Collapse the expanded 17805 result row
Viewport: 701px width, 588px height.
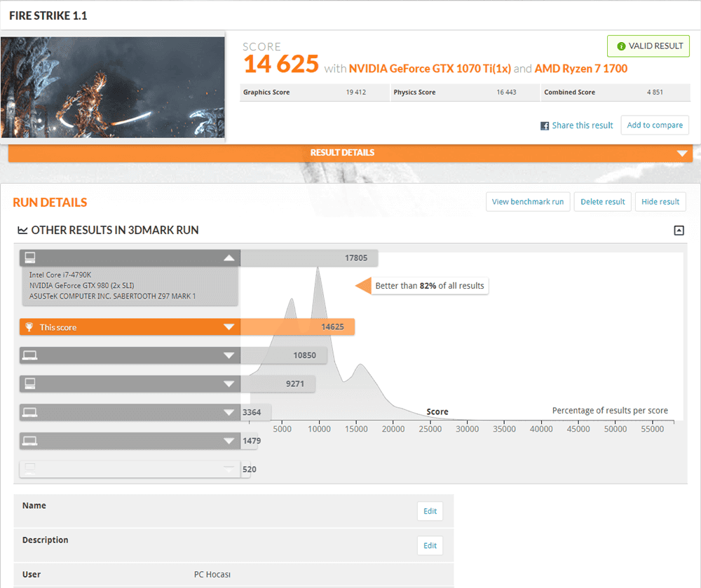[228, 258]
